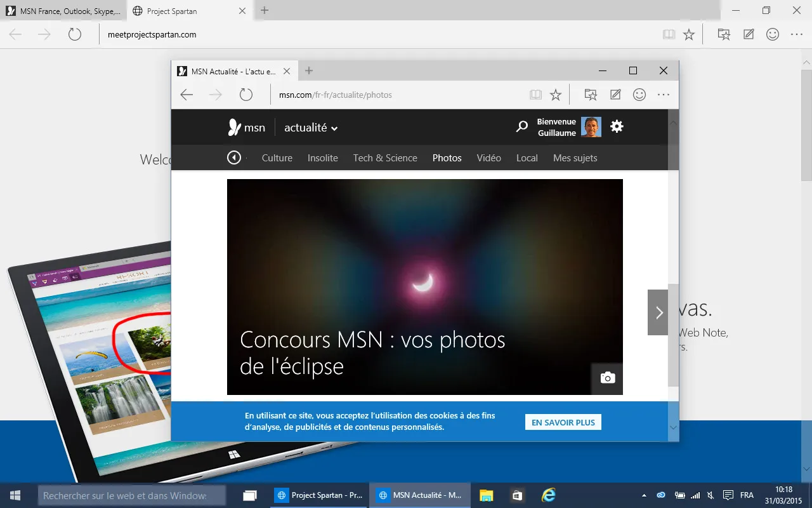Expand the actualité section dropdown
The image size is (812, 508).
click(311, 128)
